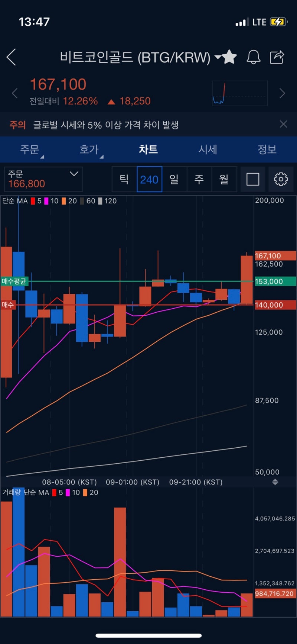Screen dimensions: 297x644
Task: Select the 틱 chart interval
Action: click(x=124, y=179)
